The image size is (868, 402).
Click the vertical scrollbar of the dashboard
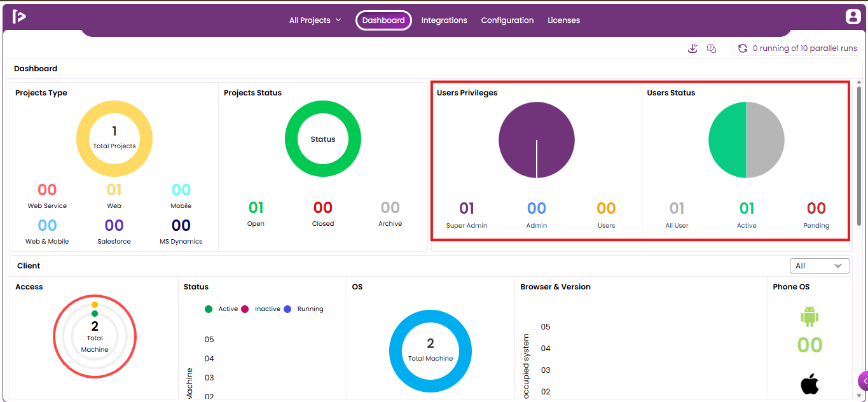[859, 156]
